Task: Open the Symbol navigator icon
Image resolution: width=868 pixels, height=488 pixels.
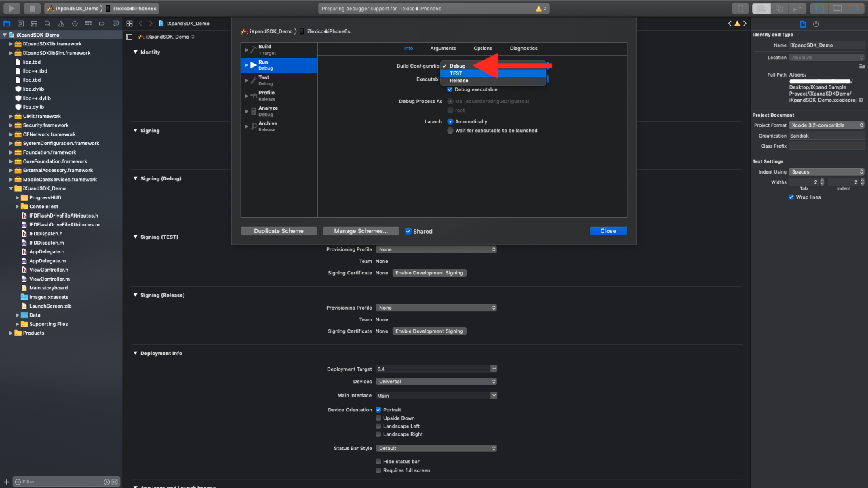Action: click(34, 24)
